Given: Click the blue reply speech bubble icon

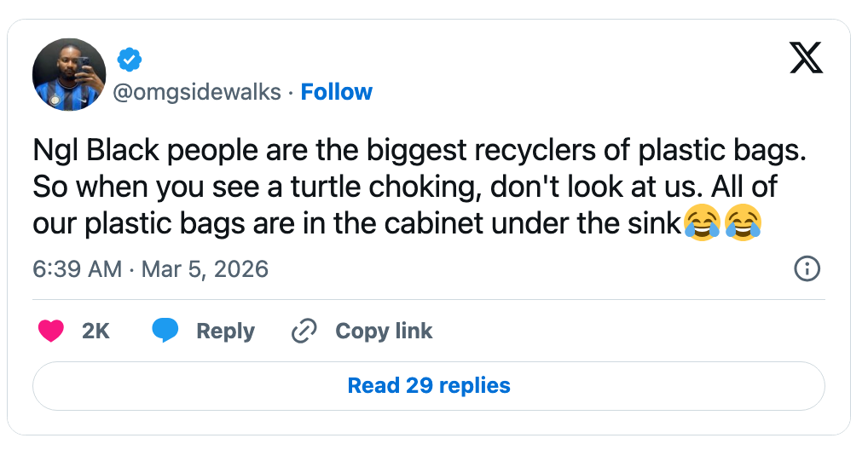Looking at the screenshot, I should tap(165, 331).
